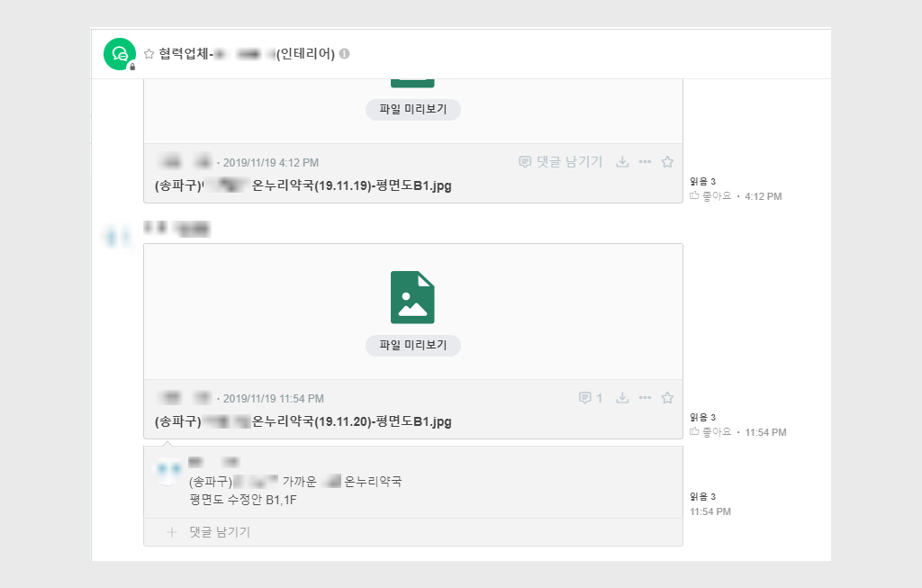Star the 19.11.19 평면도B1.jpg file
Viewport: 922px width, 588px height.
coord(667,162)
